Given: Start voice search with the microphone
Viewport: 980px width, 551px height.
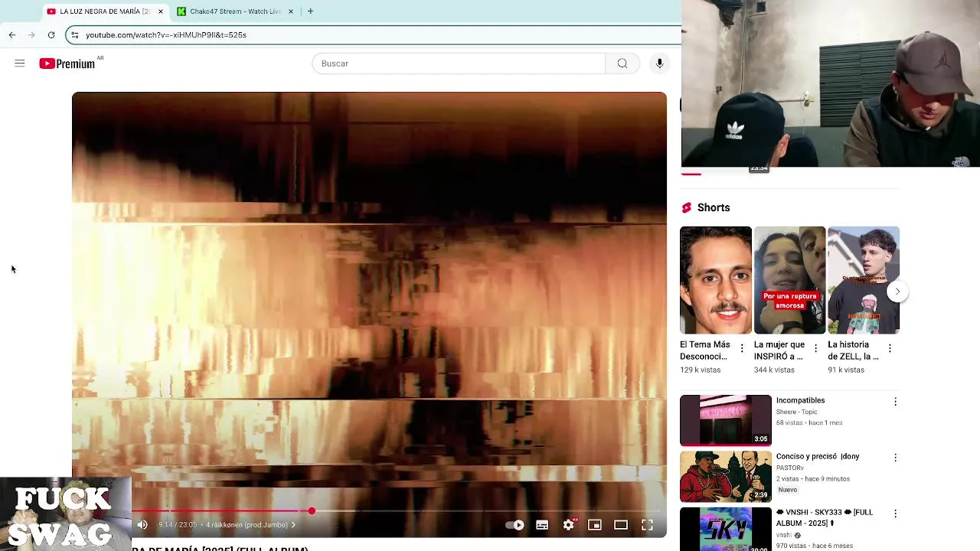Looking at the screenshot, I should 659,64.
